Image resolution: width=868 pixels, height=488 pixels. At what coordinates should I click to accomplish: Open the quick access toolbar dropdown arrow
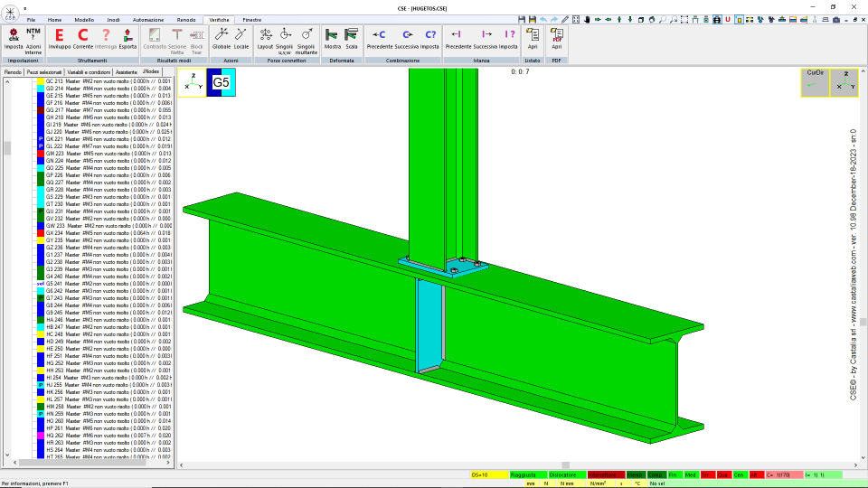(x=25, y=9)
